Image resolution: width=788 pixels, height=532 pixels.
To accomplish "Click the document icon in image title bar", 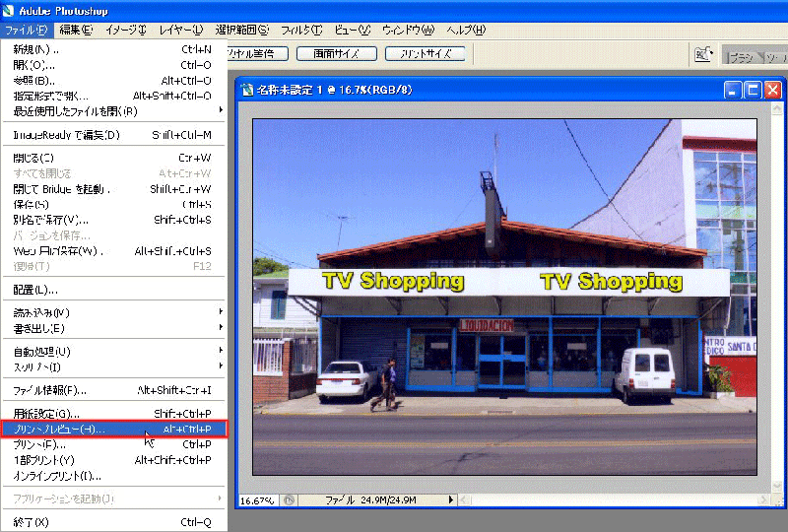I will (x=247, y=90).
